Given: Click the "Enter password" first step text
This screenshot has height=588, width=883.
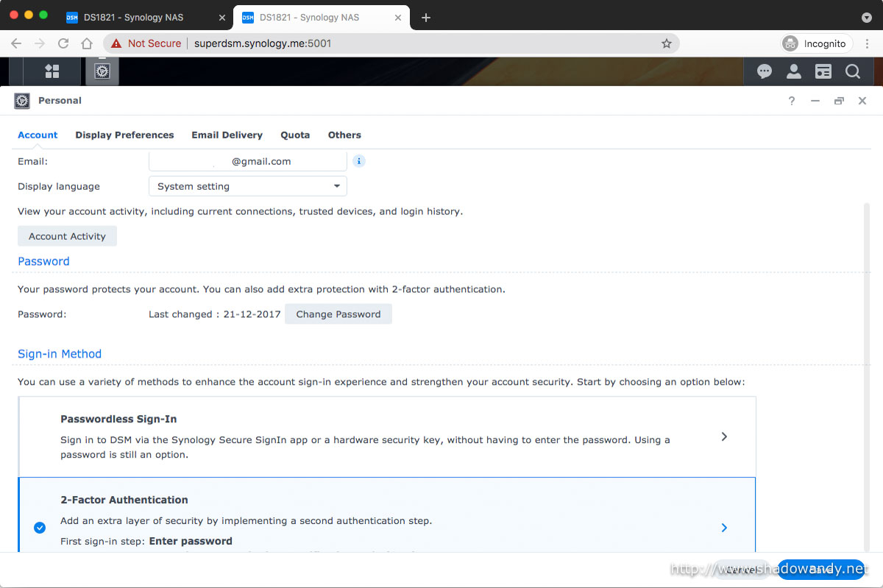Looking at the screenshot, I should pyautogui.click(x=191, y=541).
